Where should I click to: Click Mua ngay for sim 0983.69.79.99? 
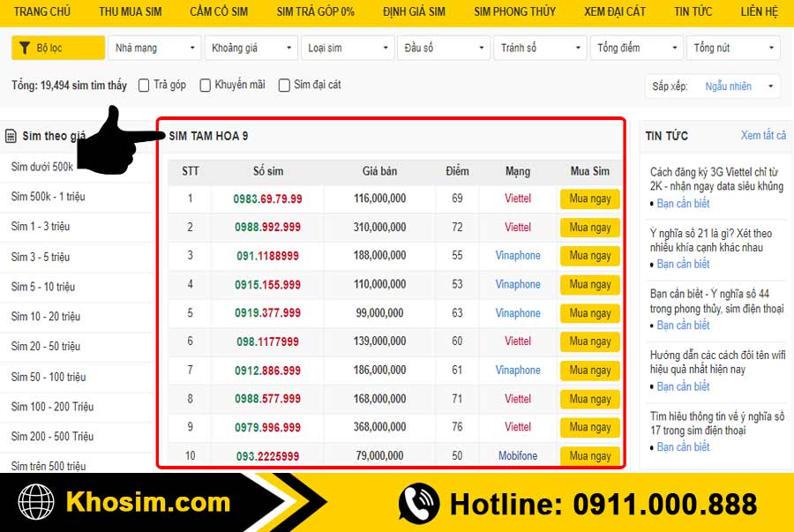(589, 199)
